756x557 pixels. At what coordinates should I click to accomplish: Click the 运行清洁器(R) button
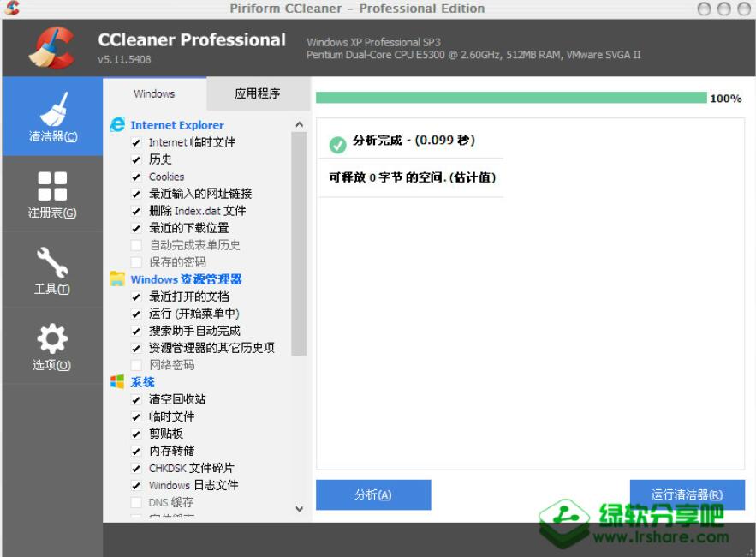coord(687,494)
